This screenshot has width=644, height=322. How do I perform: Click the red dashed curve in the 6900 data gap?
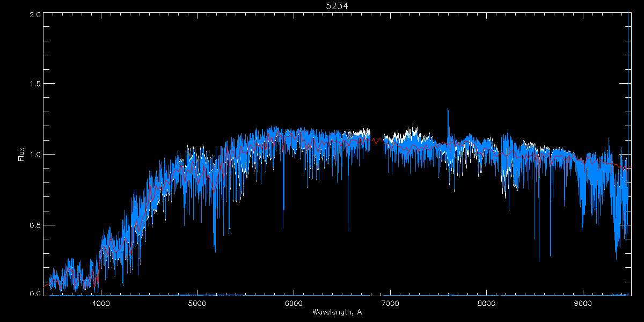pyautogui.click(x=378, y=141)
